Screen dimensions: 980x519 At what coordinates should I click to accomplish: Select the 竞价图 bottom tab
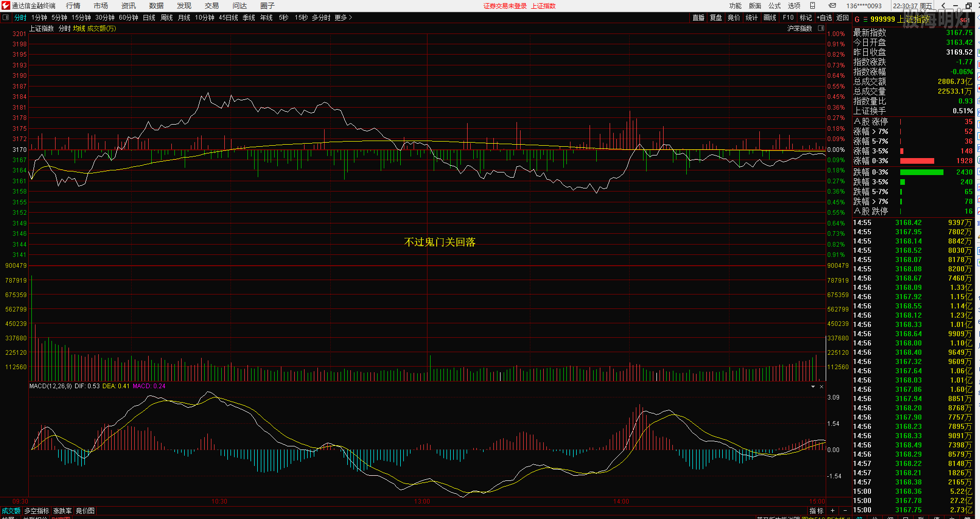pyautogui.click(x=85, y=511)
